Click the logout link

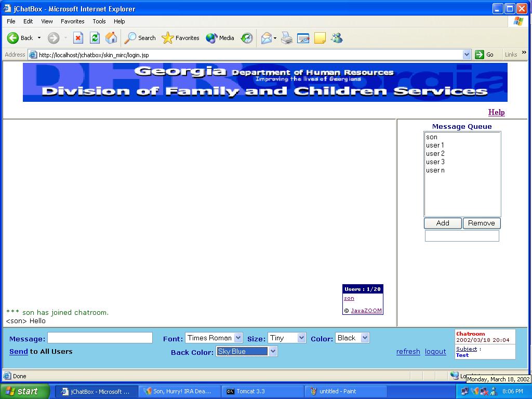435,352
